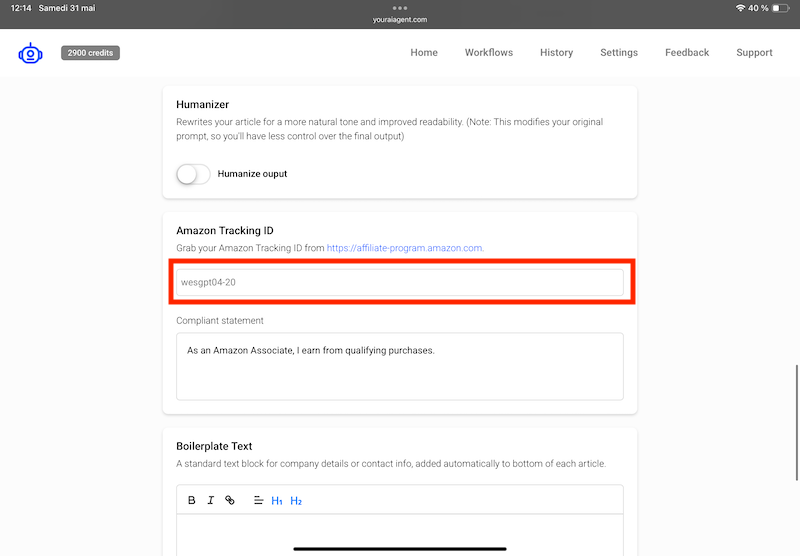
Task: Tap the Wi-Fi status icon
Action: (740, 8)
